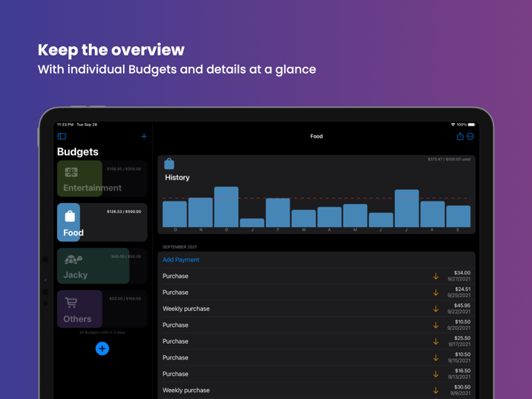The height and width of the screenshot is (399, 532).
Task: Tap the ticket icon on Entertainment
Action: click(71, 173)
